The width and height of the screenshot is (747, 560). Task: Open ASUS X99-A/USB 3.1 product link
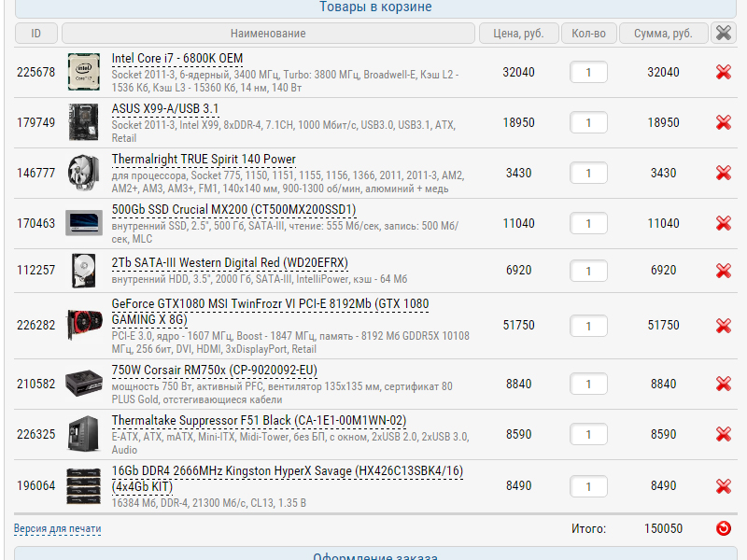coord(165,109)
